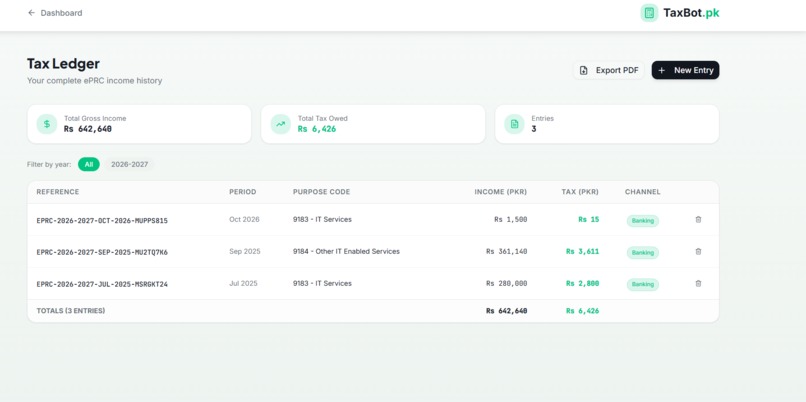Click the Sep 2025 period cell
Screen dimensions: 806x402
[x=245, y=251]
